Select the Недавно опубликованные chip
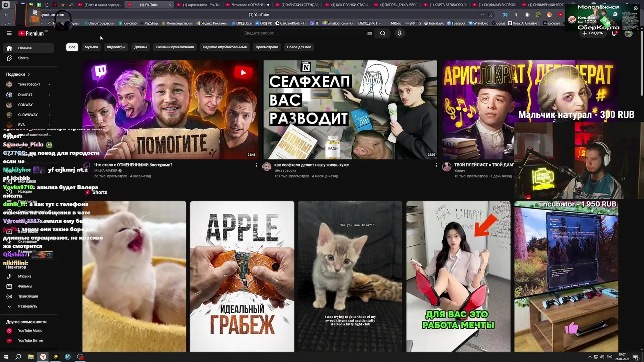 224,47
